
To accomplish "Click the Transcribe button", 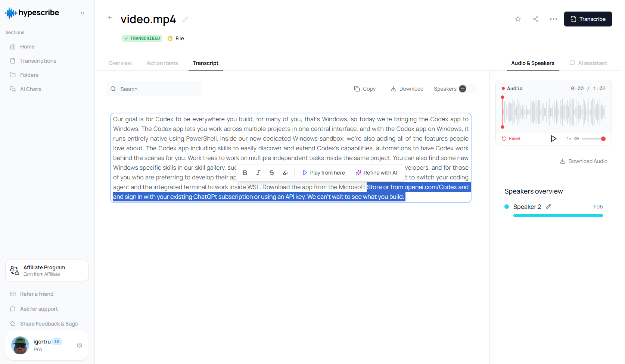I will point(588,19).
